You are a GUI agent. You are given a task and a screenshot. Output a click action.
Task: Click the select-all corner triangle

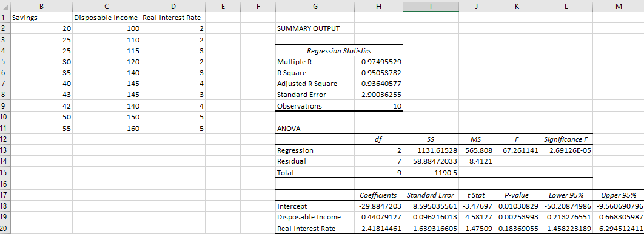pyautogui.click(x=5, y=6)
